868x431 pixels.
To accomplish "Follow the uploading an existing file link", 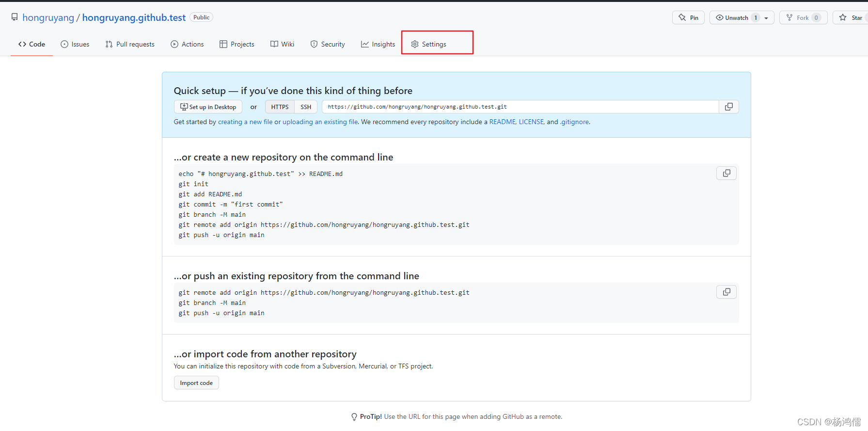I will (x=320, y=122).
